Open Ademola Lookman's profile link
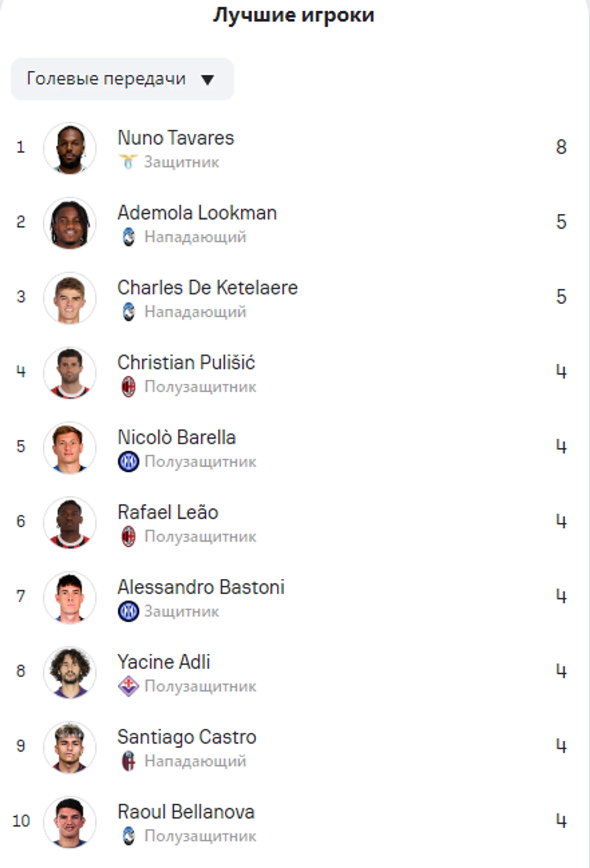The width and height of the screenshot is (590, 868). point(197,213)
